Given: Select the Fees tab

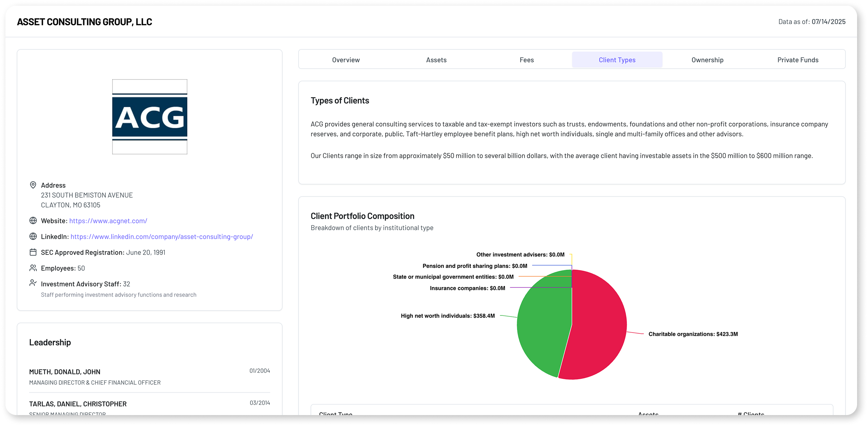Looking at the screenshot, I should tap(526, 59).
